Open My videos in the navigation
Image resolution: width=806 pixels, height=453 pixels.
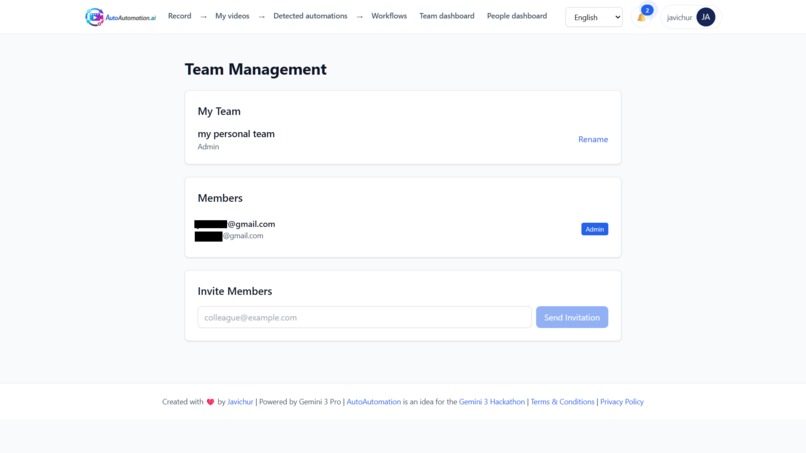click(x=232, y=16)
